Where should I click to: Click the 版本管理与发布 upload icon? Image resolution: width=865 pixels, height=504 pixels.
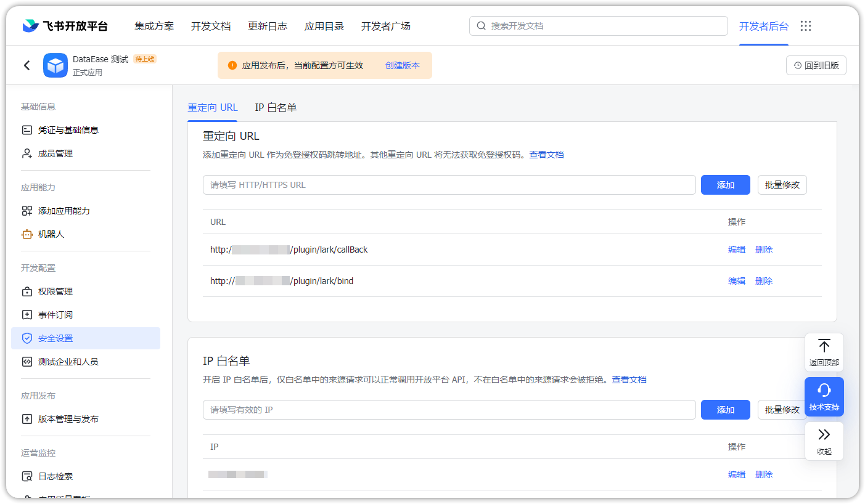click(x=27, y=419)
